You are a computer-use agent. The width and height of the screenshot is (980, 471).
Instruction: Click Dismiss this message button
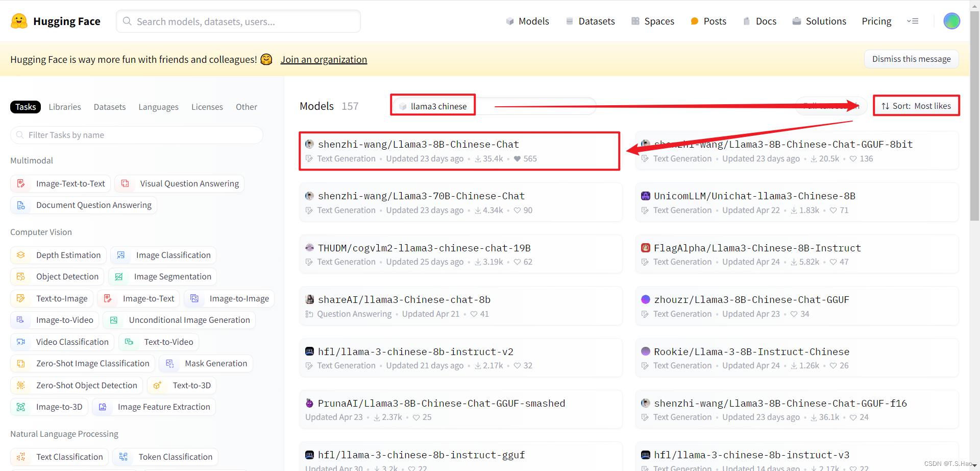[912, 59]
